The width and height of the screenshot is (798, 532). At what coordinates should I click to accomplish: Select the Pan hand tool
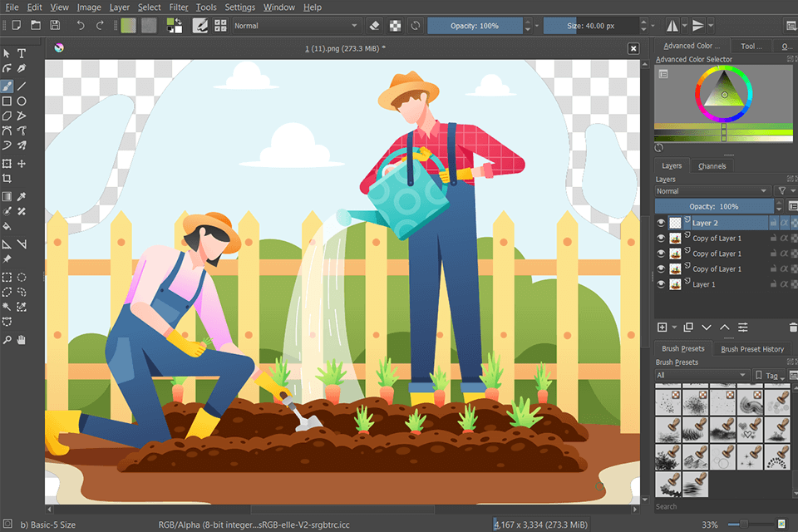22,339
